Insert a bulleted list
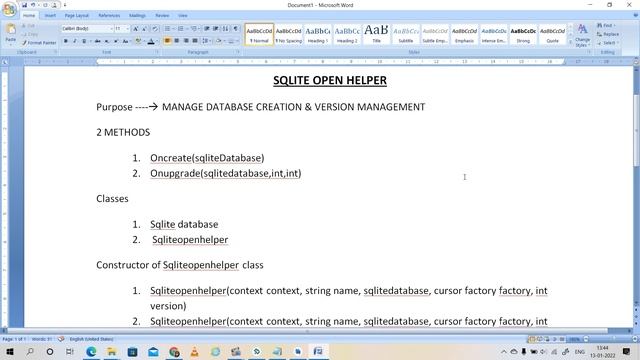640x360 pixels. pos(167,29)
